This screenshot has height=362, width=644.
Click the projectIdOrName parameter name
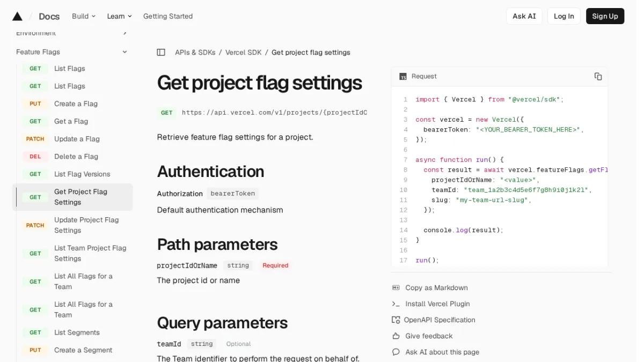click(x=187, y=265)
